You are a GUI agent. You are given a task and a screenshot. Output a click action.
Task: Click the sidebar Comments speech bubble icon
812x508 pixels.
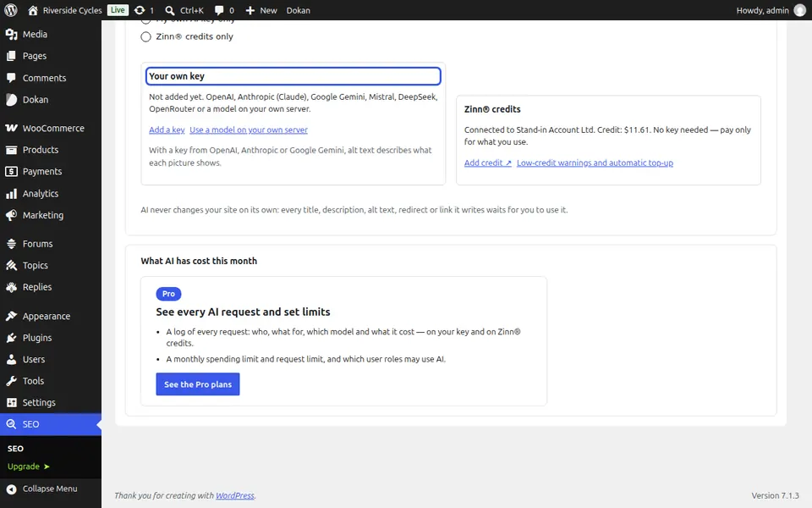[11, 78]
